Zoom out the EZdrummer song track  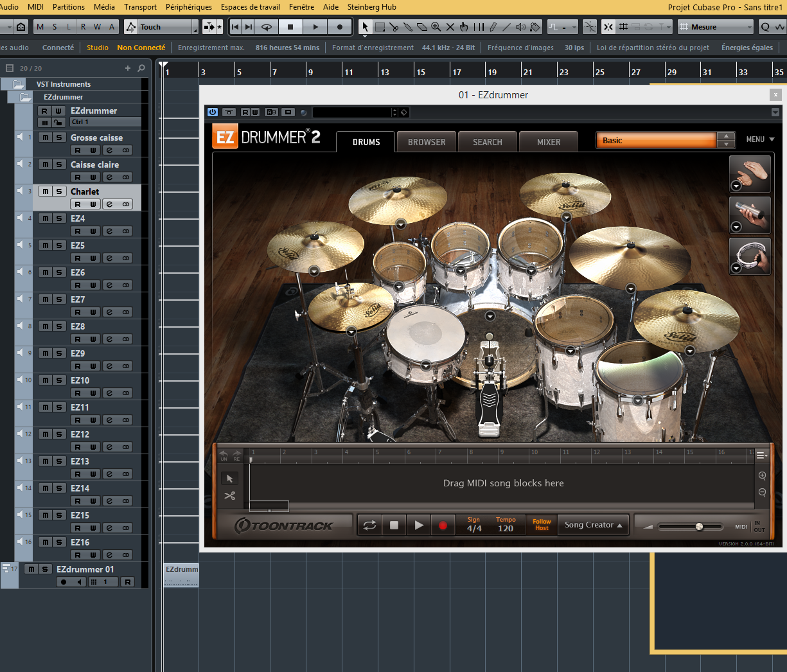click(x=762, y=493)
